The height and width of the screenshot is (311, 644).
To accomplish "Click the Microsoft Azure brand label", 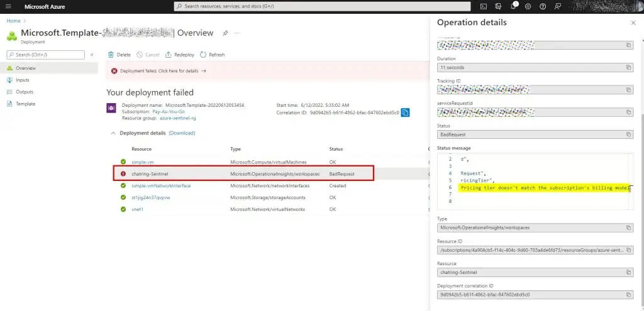I will pyautogui.click(x=45, y=6).
